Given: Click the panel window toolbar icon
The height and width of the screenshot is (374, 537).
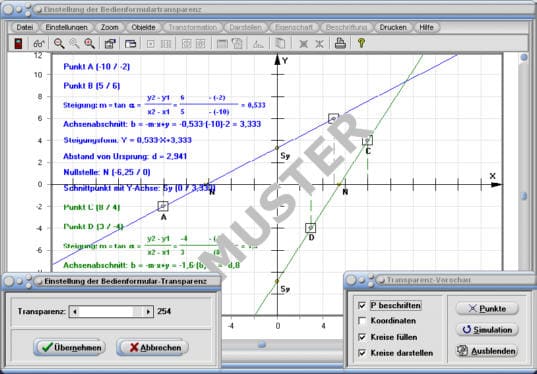Looking at the screenshot, I should [x=130, y=44].
